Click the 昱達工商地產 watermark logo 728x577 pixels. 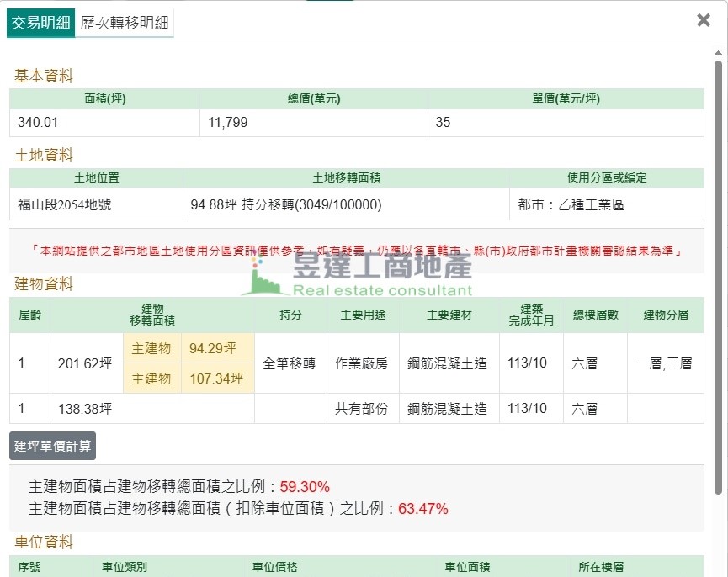pyautogui.click(x=357, y=275)
